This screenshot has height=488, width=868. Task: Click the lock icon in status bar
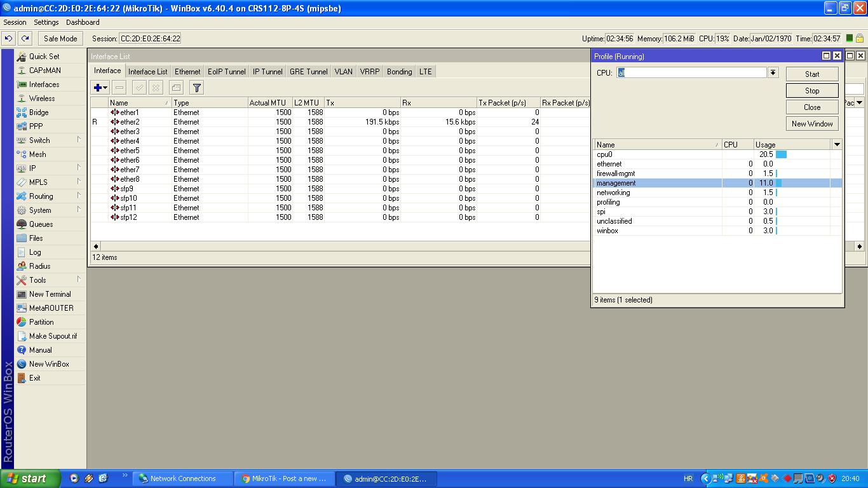tap(860, 38)
